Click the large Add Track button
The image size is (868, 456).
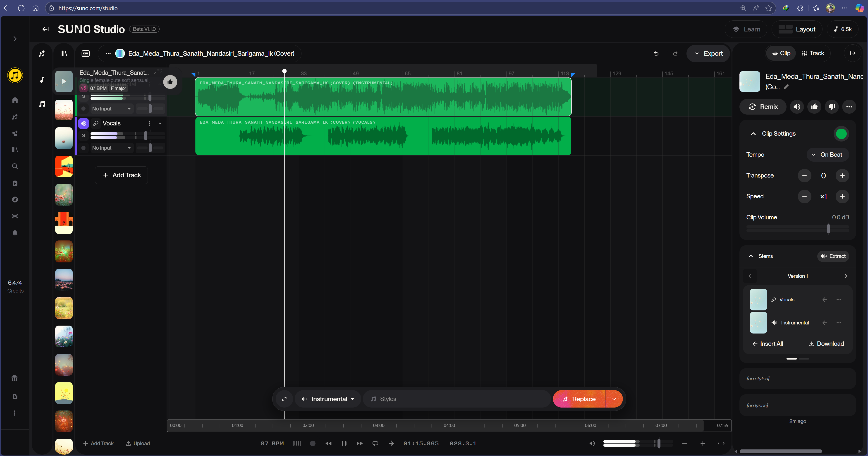(x=122, y=175)
